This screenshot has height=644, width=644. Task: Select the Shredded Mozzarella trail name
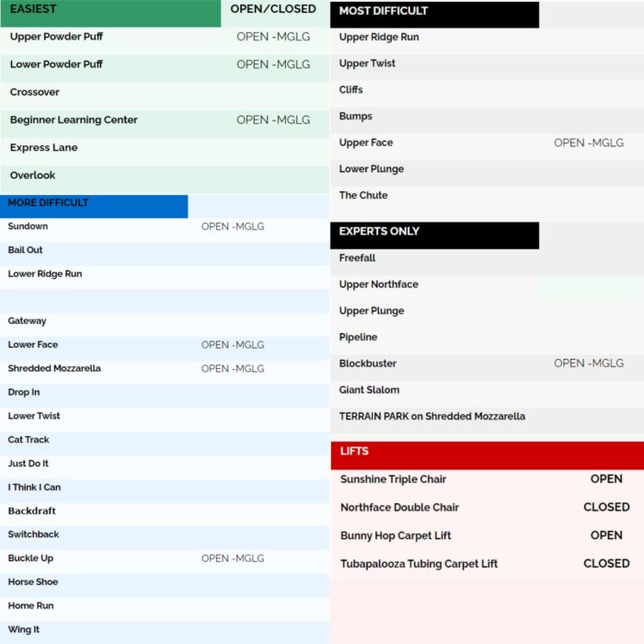(54, 369)
